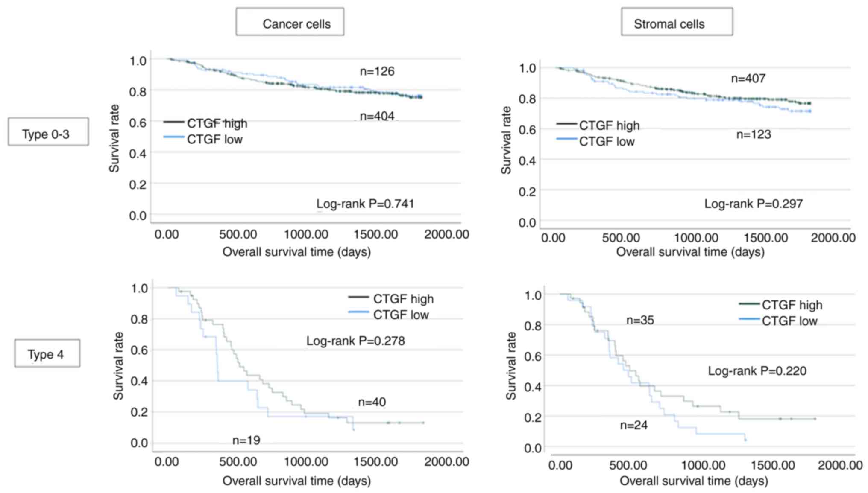The image size is (868, 493).
Task: Click the Cancer cells header box
Action: (290, 22)
